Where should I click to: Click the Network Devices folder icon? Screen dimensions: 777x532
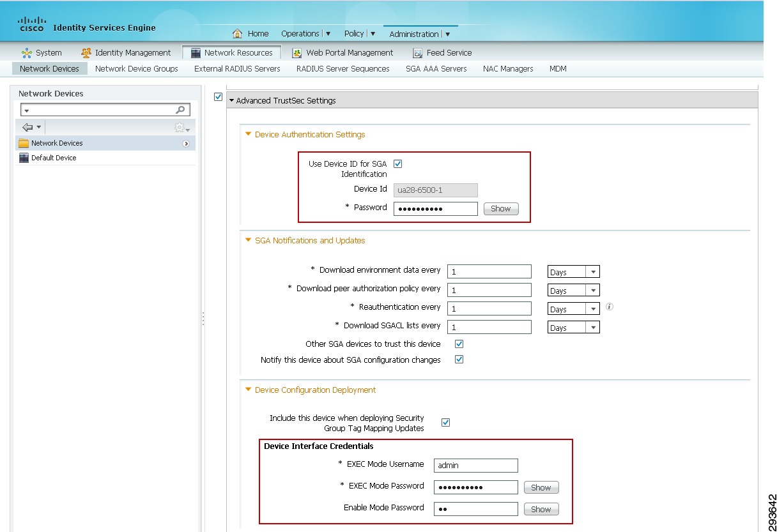pyautogui.click(x=24, y=143)
